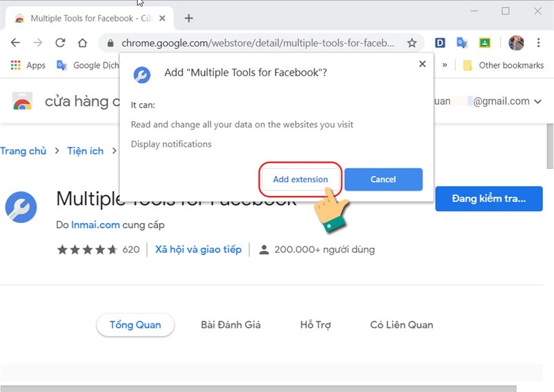Viewport: 554px width, 392px height.
Task: Open Chrome three-dot menu
Action: pos(539,43)
